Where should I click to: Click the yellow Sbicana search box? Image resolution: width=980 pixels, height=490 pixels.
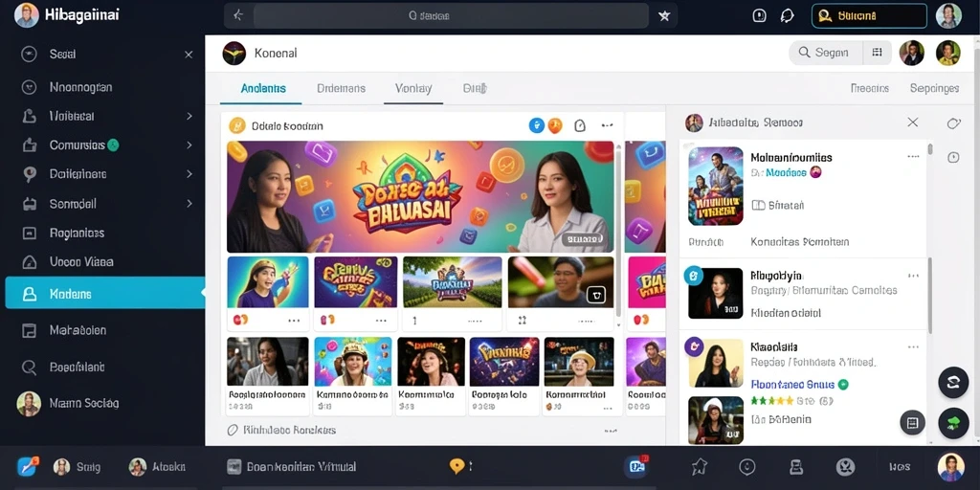pyautogui.click(x=868, y=16)
